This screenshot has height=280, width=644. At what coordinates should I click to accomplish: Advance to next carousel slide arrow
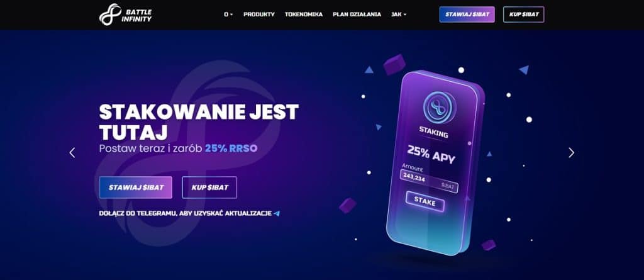[x=571, y=152]
